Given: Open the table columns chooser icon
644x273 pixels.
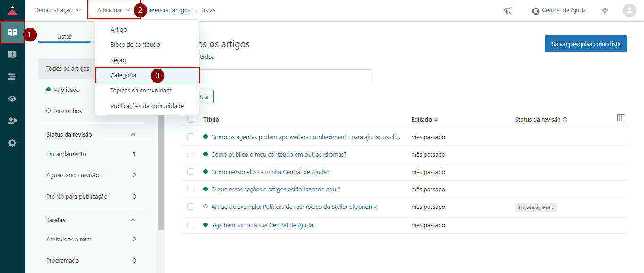Looking at the screenshot, I should pos(620,118).
